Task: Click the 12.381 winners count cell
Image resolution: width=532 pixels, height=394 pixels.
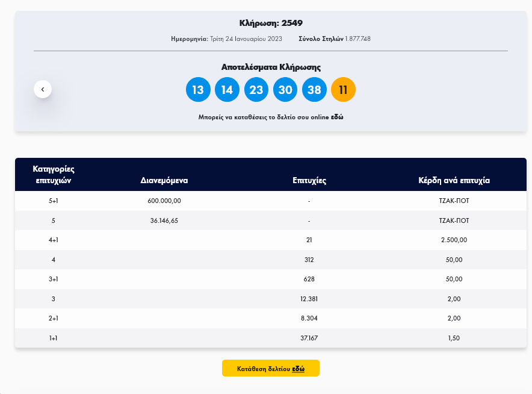Action: [x=309, y=299]
